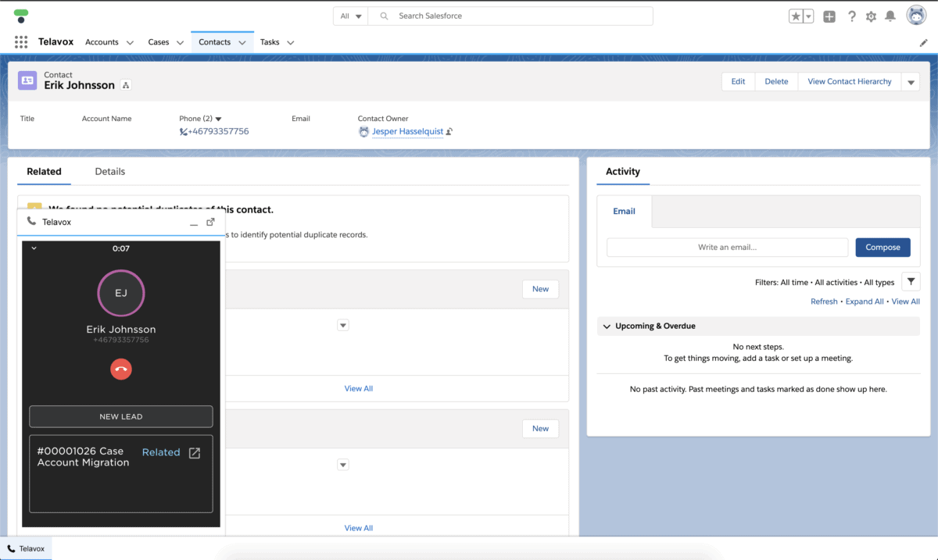This screenshot has height=560, width=938.
Task: Pop out the Telavox softphone window
Action: pos(210,222)
